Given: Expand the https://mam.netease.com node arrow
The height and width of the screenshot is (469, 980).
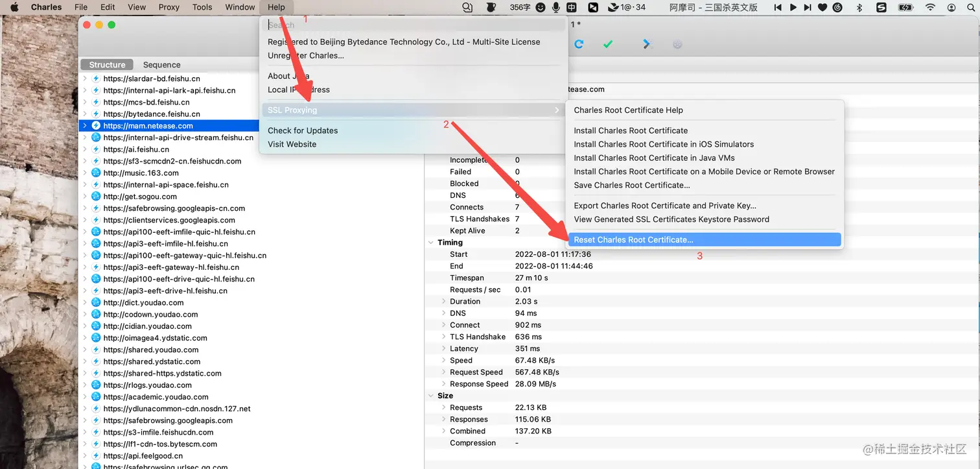Looking at the screenshot, I should pyautogui.click(x=84, y=125).
